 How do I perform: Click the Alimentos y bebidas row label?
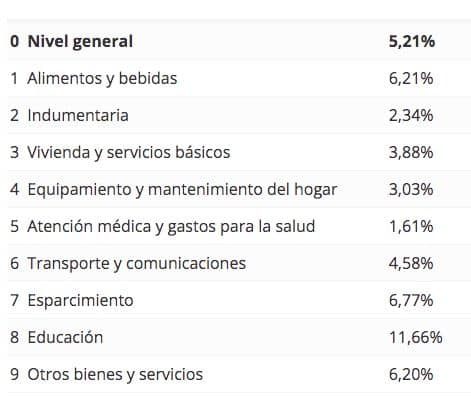(x=102, y=79)
